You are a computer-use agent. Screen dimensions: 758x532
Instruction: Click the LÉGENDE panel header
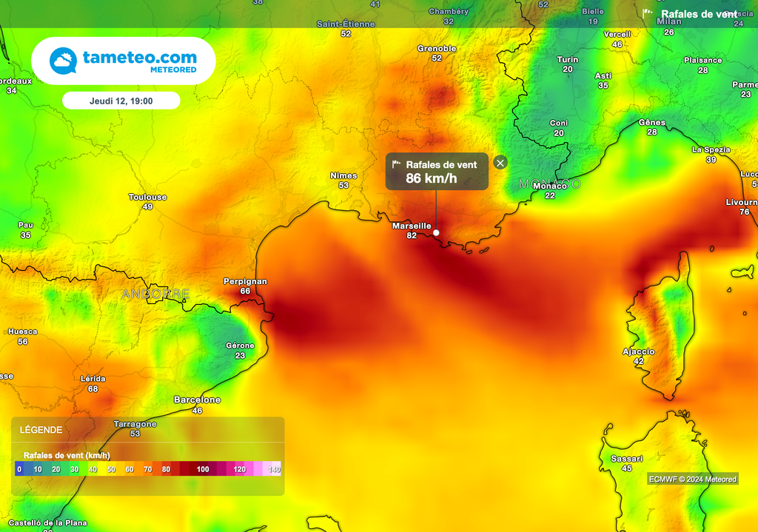tap(41, 429)
